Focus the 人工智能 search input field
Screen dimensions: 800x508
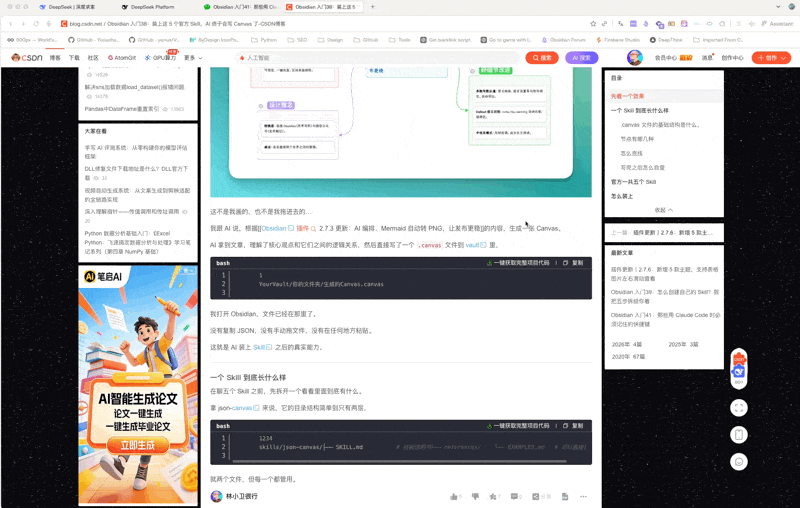(378, 58)
